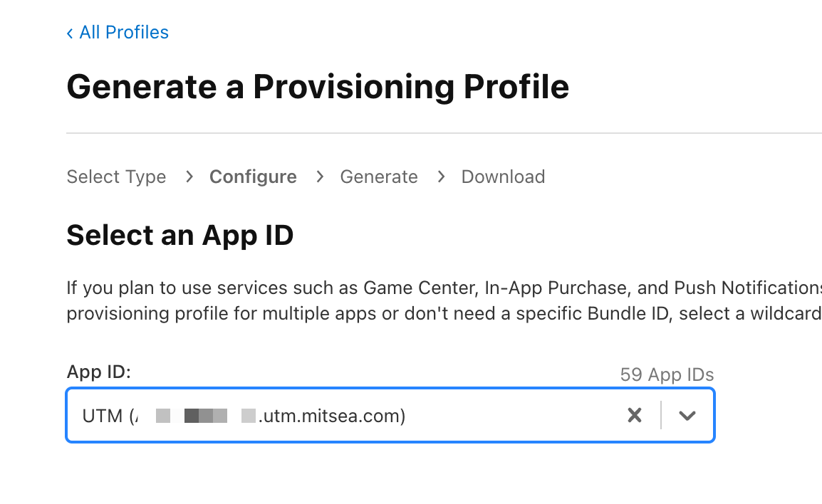Clear the selected App ID with X icon
This screenshot has width=822, height=504.
click(634, 416)
